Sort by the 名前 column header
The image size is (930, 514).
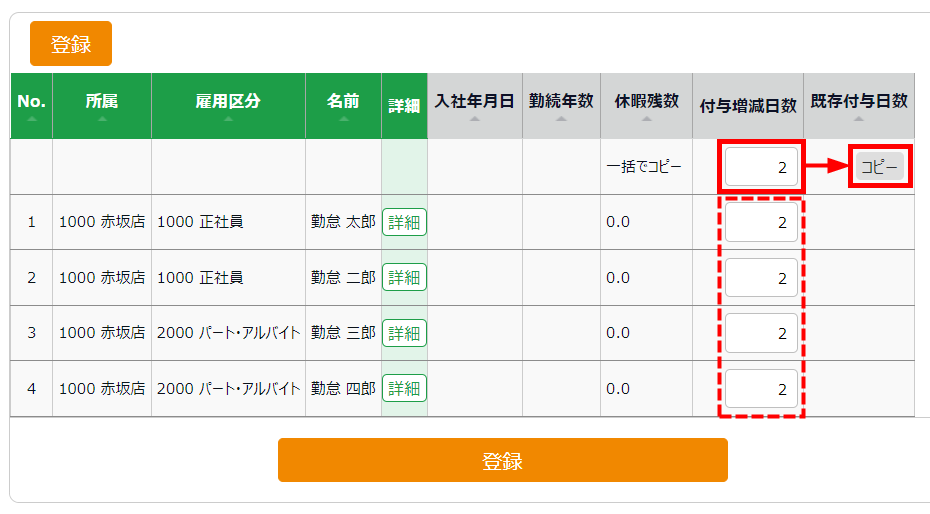point(343,105)
